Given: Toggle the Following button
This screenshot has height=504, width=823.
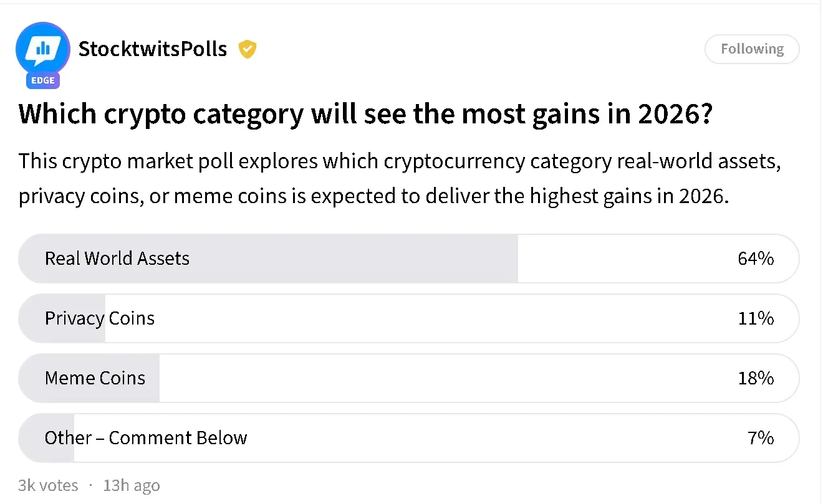Looking at the screenshot, I should coord(752,49).
